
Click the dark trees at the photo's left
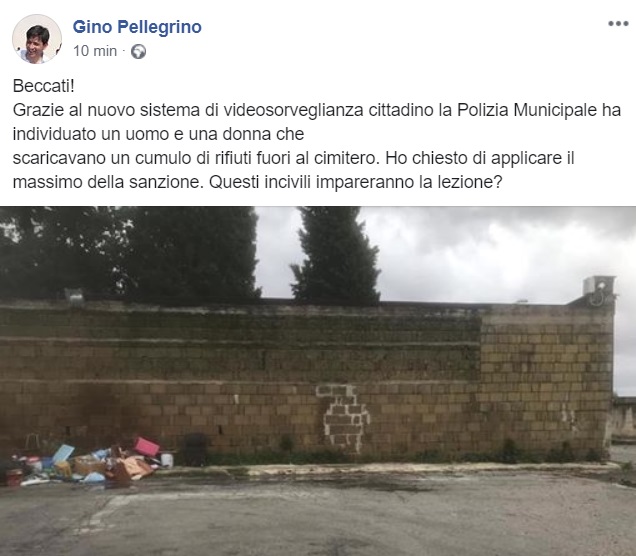pyautogui.click(x=130, y=255)
